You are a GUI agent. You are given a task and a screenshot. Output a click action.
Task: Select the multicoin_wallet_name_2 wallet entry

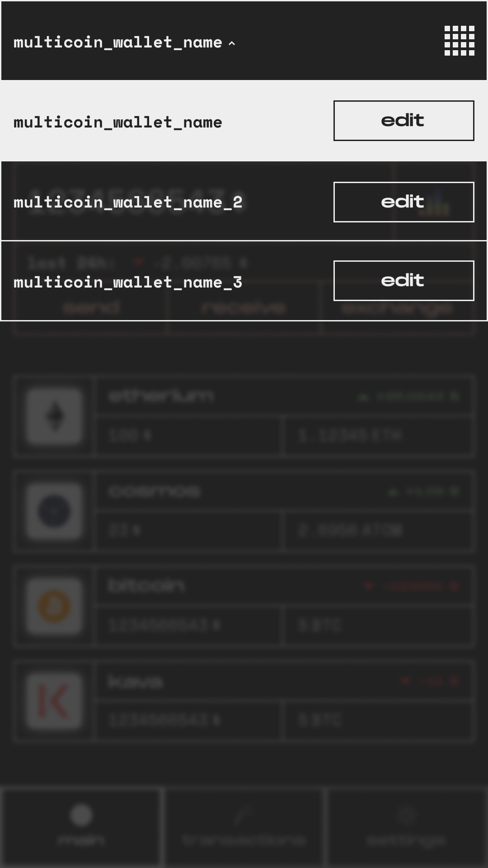(244, 201)
